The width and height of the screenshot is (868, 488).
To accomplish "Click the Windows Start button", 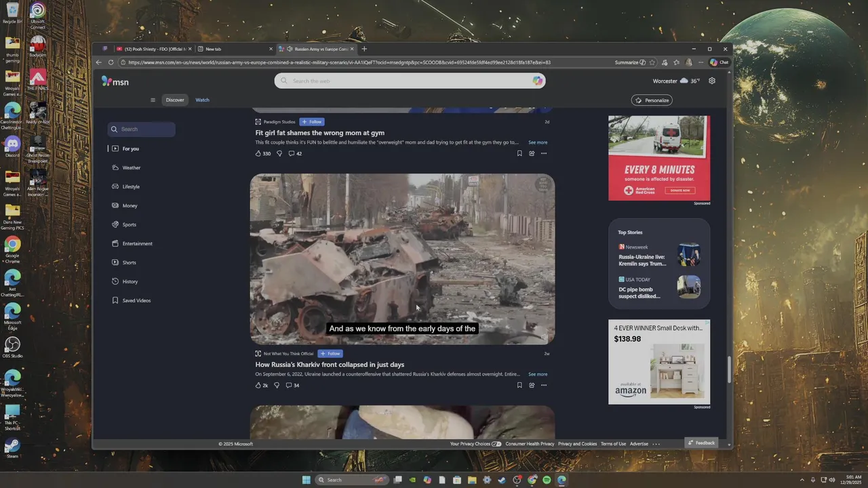I will [x=306, y=480].
